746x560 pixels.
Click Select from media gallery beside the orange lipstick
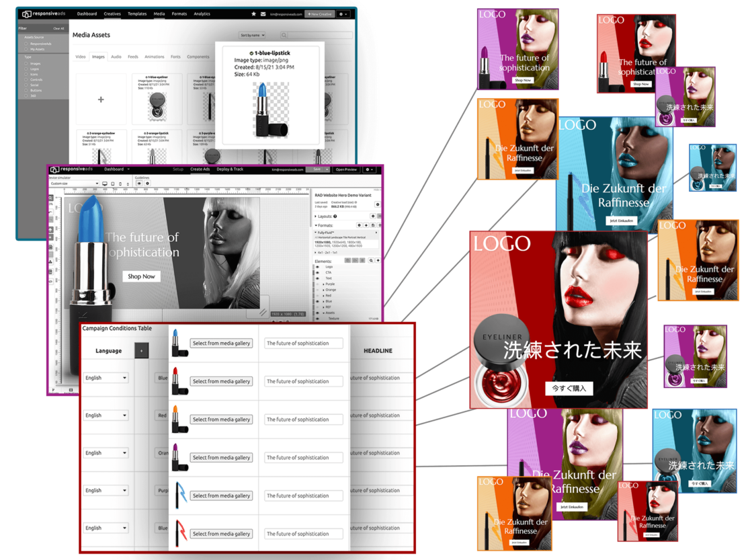click(x=221, y=419)
